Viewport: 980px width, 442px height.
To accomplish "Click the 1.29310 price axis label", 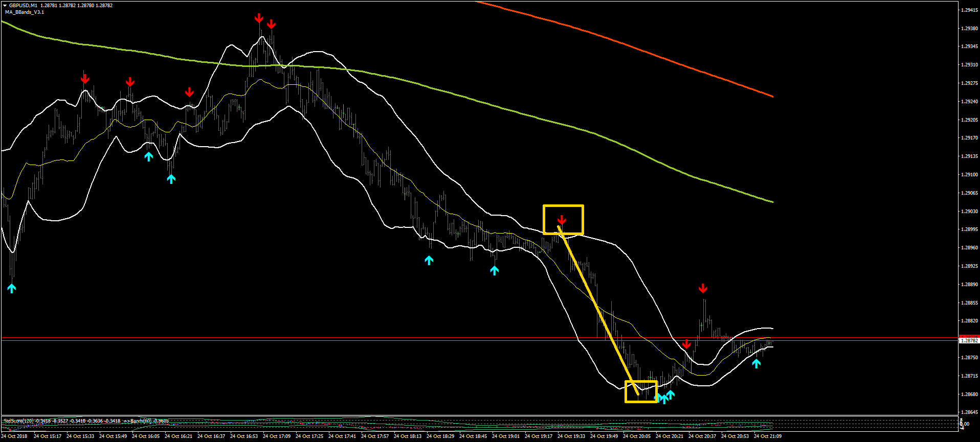I will [x=969, y=65].
